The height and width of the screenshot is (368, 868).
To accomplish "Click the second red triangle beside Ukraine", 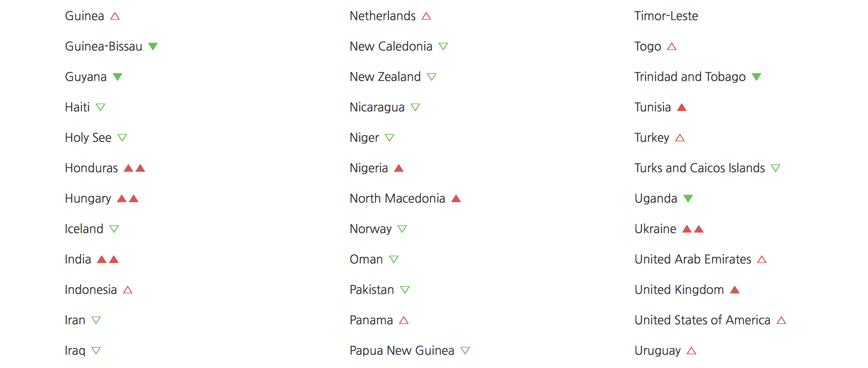I will tap(699, 229).
